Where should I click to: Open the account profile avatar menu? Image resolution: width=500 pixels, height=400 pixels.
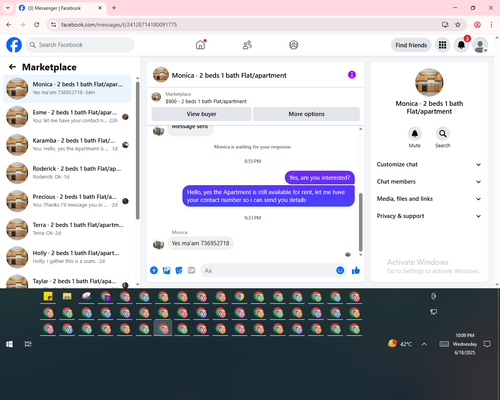click(480, 45)
